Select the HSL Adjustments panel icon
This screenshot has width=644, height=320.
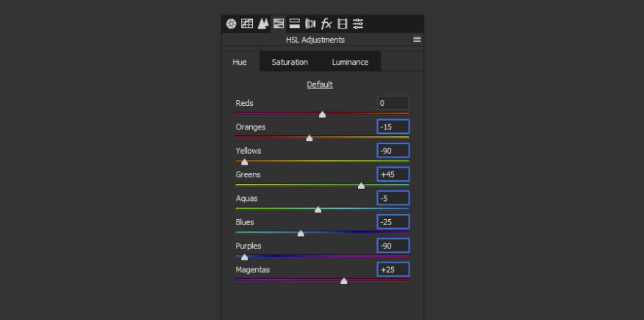(279, 24)
